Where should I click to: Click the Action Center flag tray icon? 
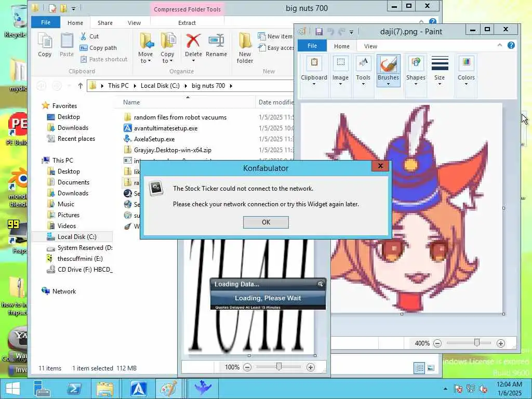(x=458, y=389)
